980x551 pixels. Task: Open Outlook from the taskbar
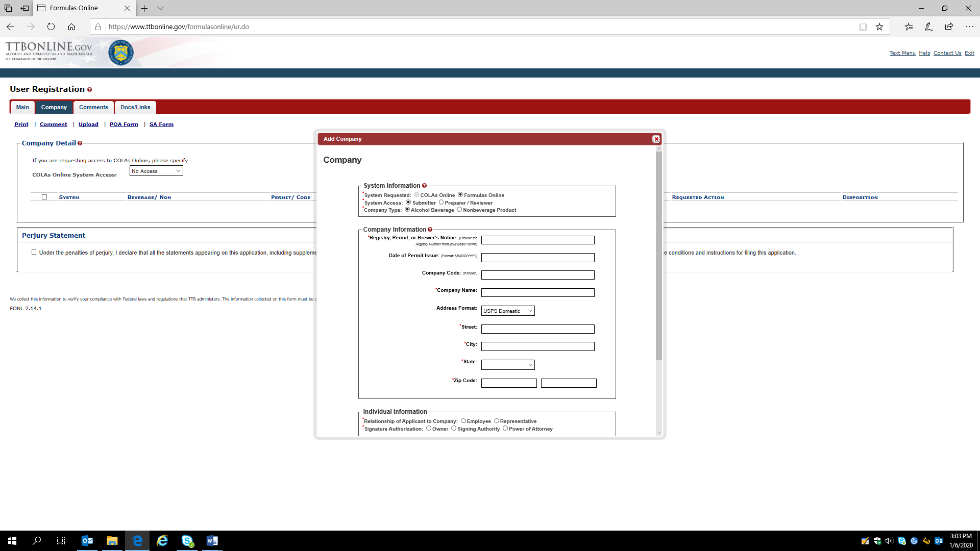[87, 541]
